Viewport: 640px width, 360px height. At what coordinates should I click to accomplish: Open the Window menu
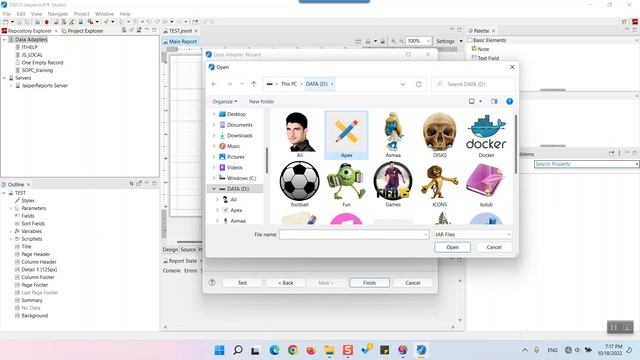click(104, 14)
